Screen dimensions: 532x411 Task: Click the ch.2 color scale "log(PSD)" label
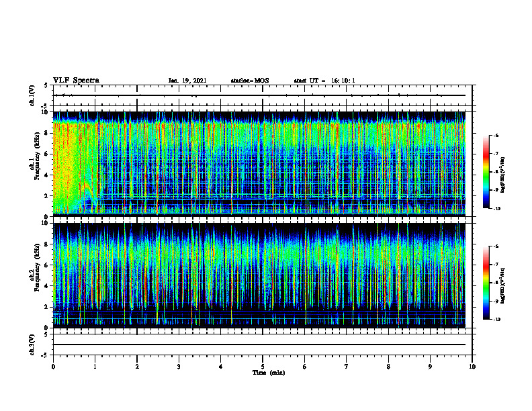pos(504,285)
